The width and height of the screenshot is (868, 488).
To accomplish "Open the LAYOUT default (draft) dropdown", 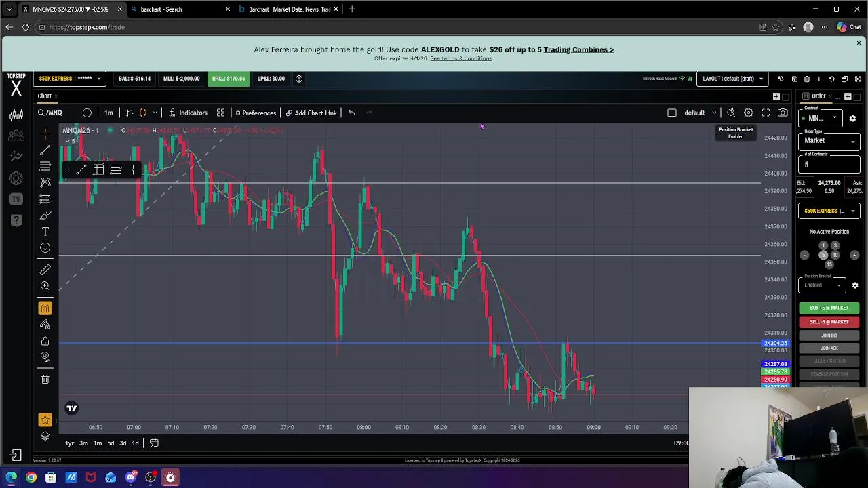I will pyautogui.click(x=733, y=79).
